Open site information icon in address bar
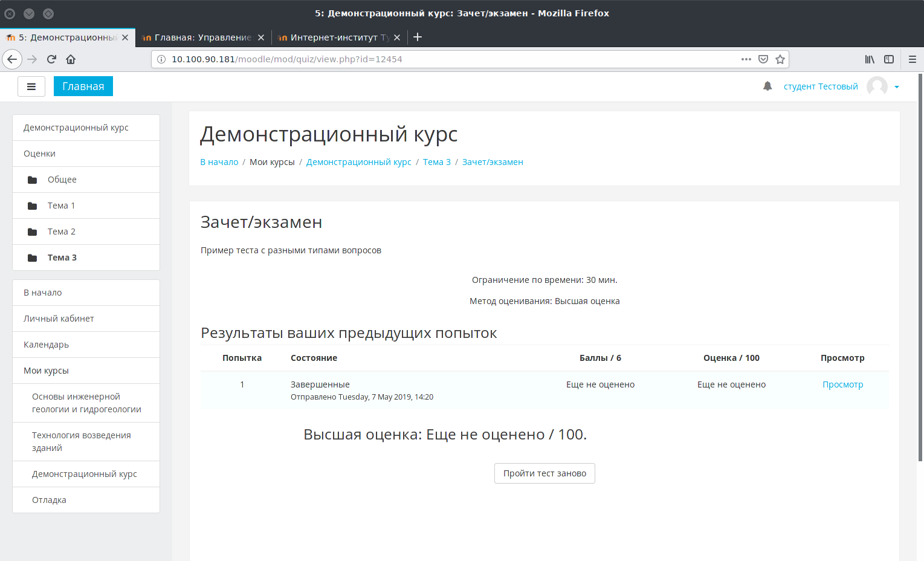 click(x=161, y=59)
